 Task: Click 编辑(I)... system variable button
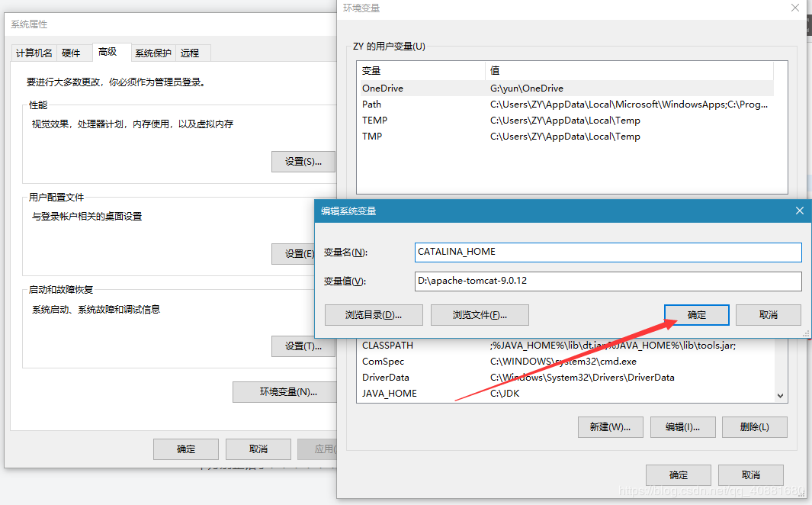tap(682, 426)
